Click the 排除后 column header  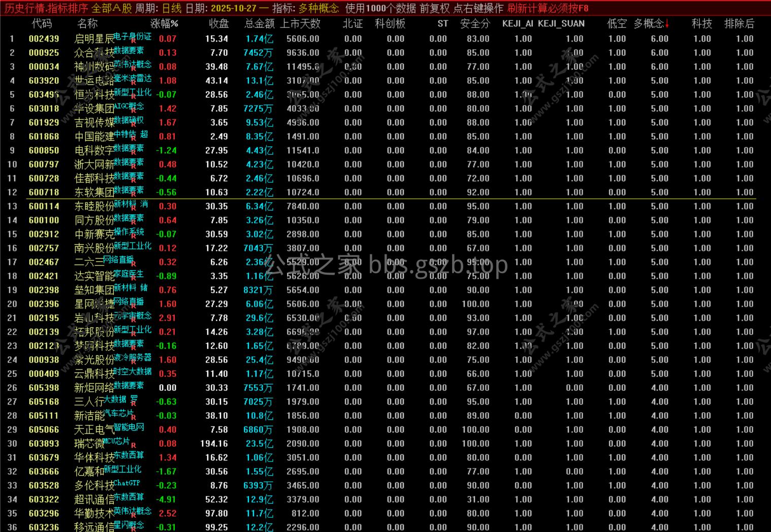point(740,23)
